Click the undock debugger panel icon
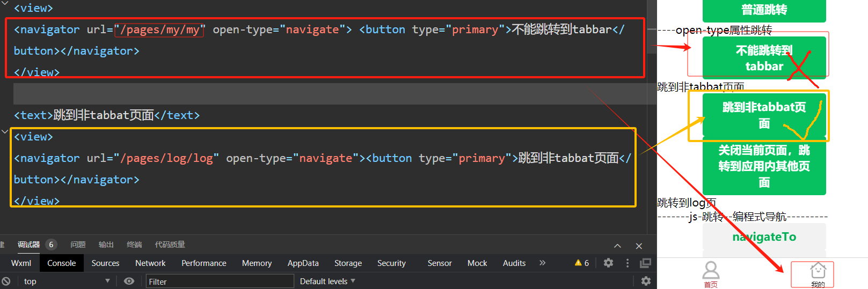The height and width of the screenshot is (289, 868). tap(645, 263)
